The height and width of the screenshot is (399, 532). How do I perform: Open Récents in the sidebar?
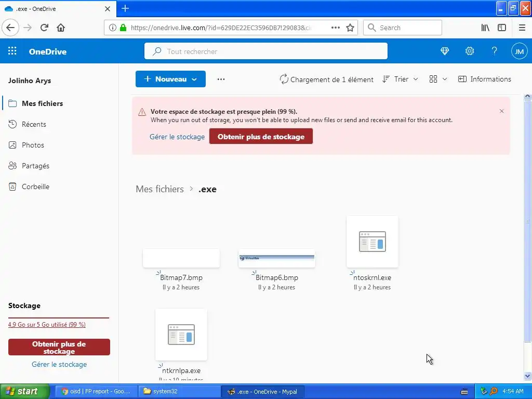[34, 124]
